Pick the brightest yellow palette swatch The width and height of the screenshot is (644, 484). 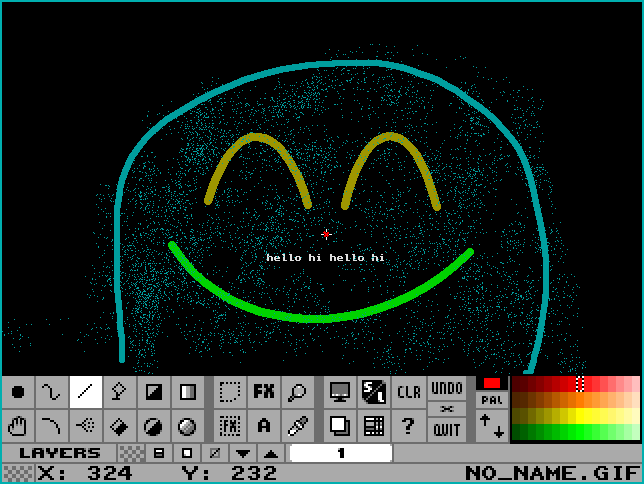tap(580, 416)
